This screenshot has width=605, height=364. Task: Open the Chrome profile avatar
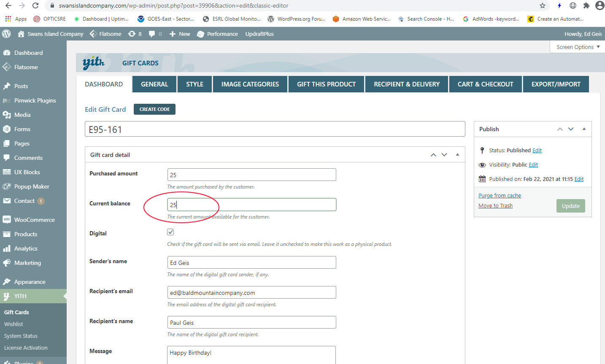600,5
